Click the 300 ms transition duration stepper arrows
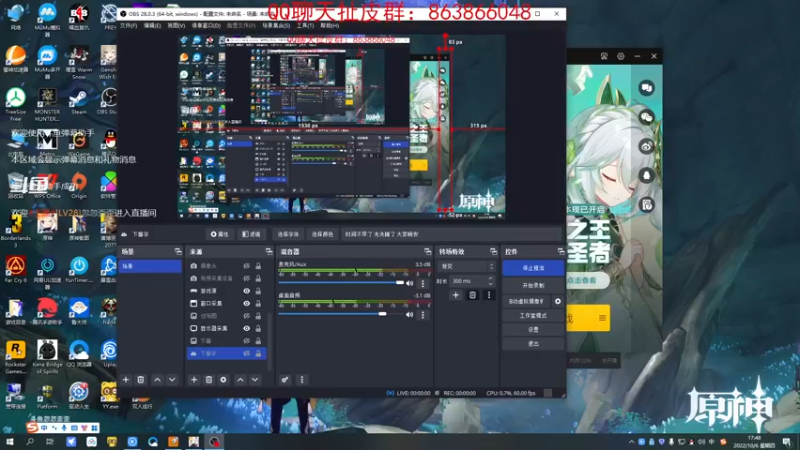800x450 pixels. tap(490, 281)
